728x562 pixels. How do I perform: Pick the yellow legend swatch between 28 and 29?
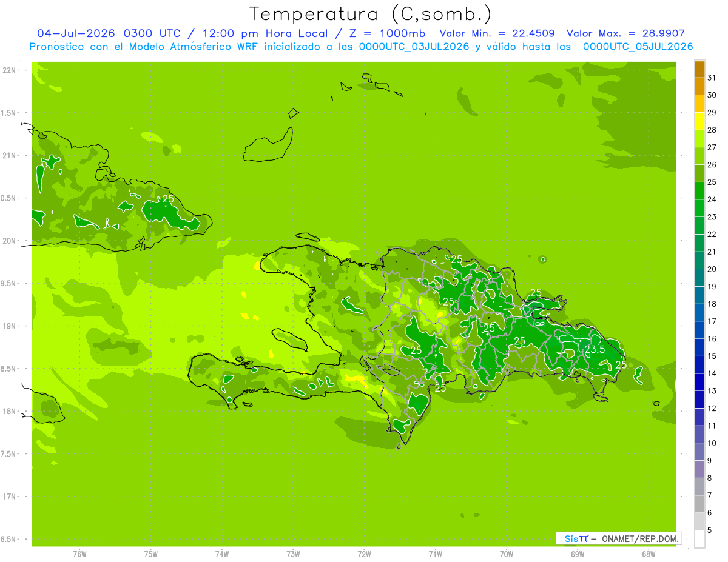pyautogui.click(x=699, y=121)
